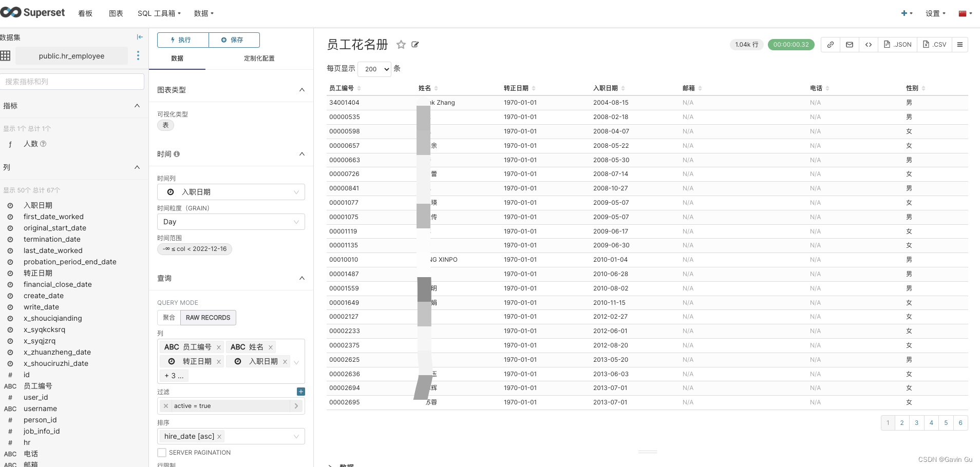Screen dimensions: 980x467
Task: Export results as .JSON
Action: click(898, 45)
